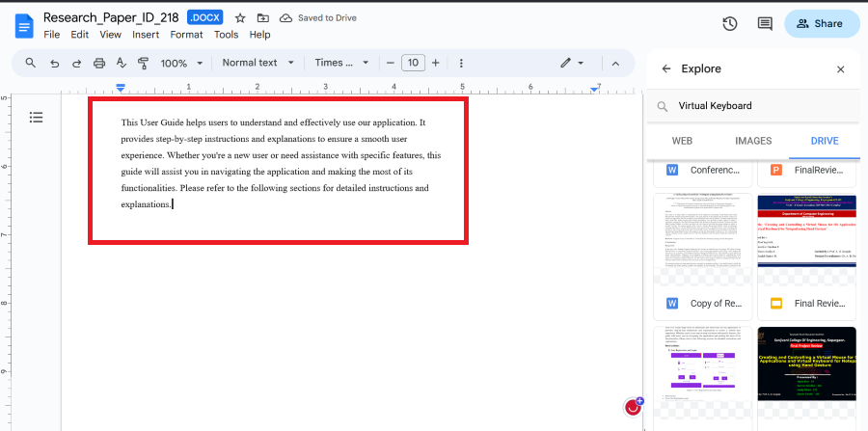Check the Saved to Drive cloud status
868x431 pixels.
coord(317,18)
